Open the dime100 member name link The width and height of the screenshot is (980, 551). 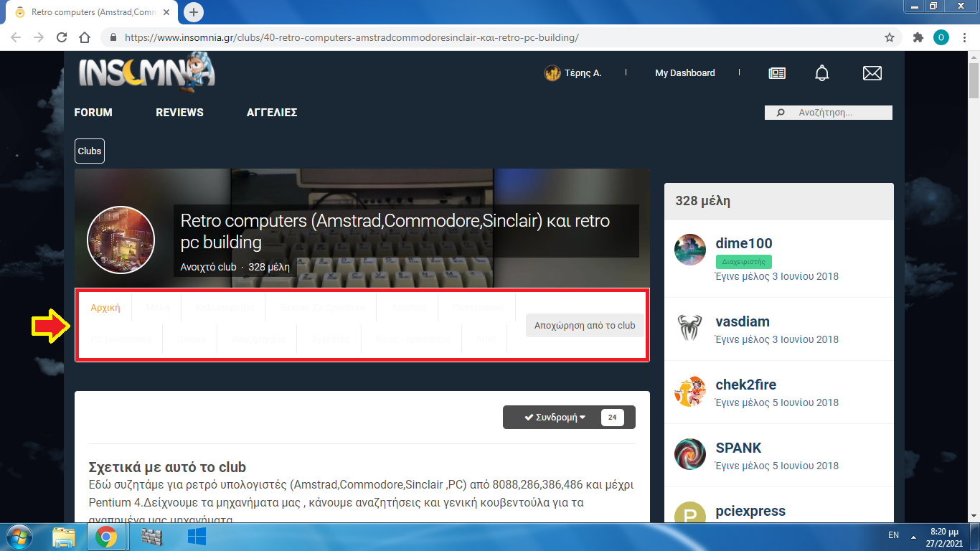point(744,243)
